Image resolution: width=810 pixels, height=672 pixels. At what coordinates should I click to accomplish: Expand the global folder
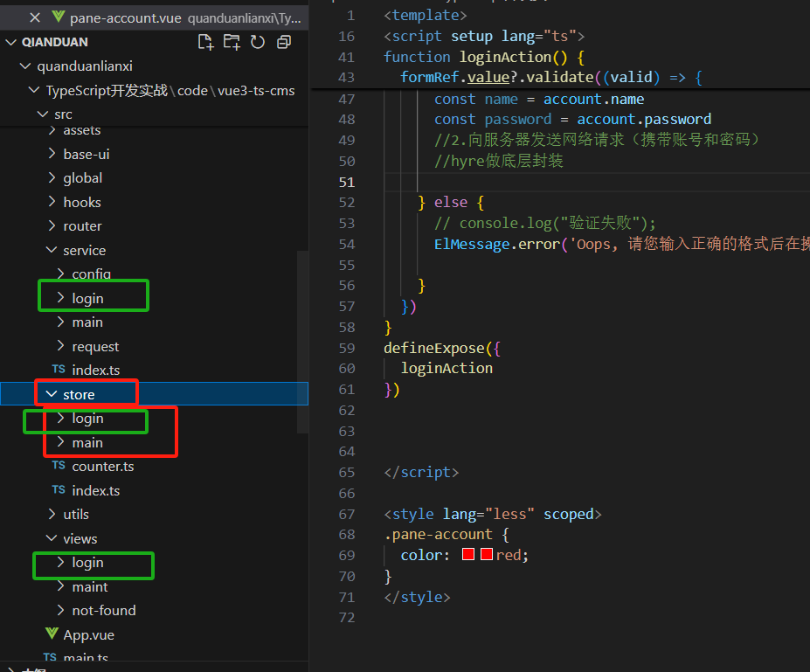52,177
